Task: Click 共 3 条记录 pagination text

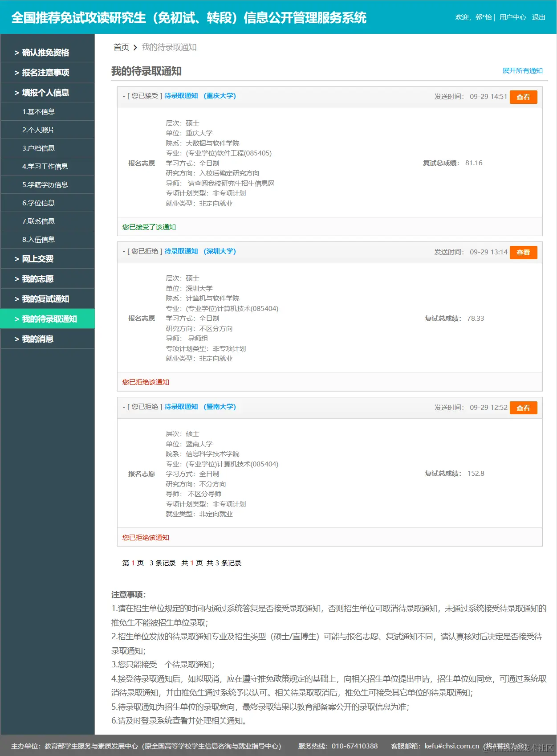Action: coord(224,563)
